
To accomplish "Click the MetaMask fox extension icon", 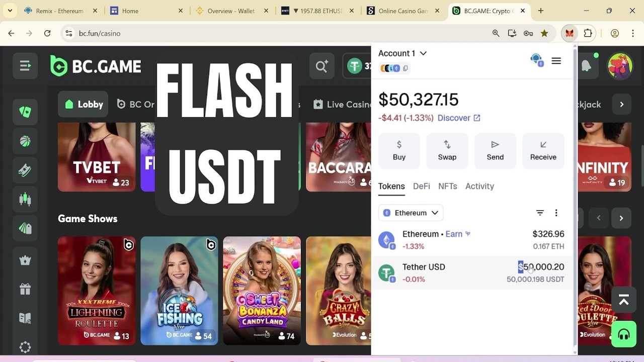I will pyautogui.click(x=570, y=33).
